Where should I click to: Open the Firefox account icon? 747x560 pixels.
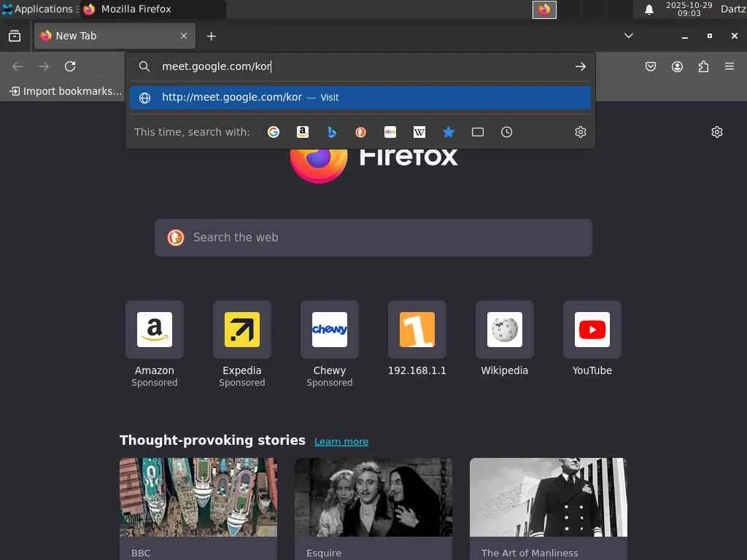coord(677,66)
